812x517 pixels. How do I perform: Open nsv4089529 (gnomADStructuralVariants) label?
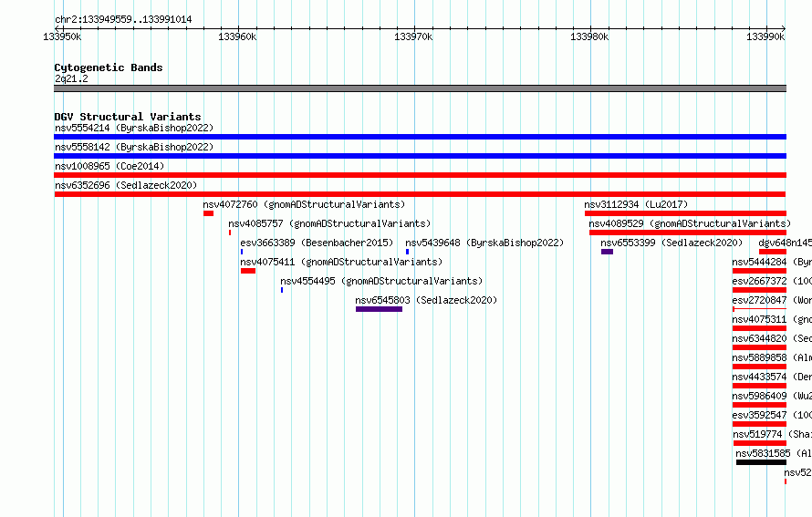coord(691,223)
